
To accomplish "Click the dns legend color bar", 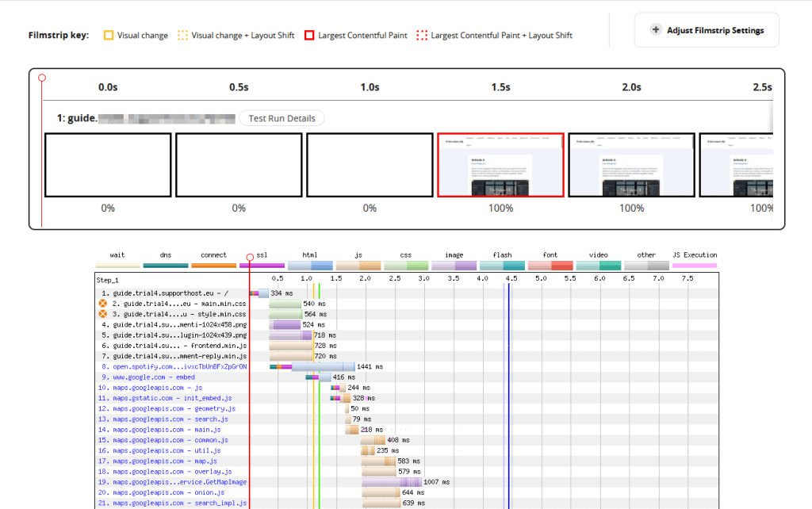I will [166, 266].
